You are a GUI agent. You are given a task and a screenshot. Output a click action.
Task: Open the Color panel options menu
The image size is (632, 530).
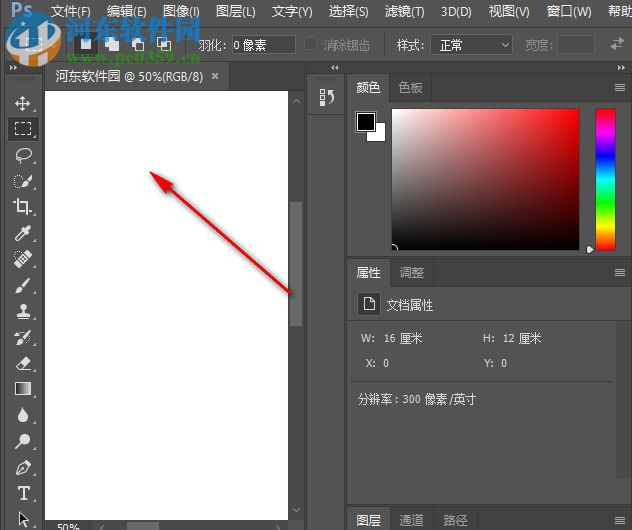point(620,87)
